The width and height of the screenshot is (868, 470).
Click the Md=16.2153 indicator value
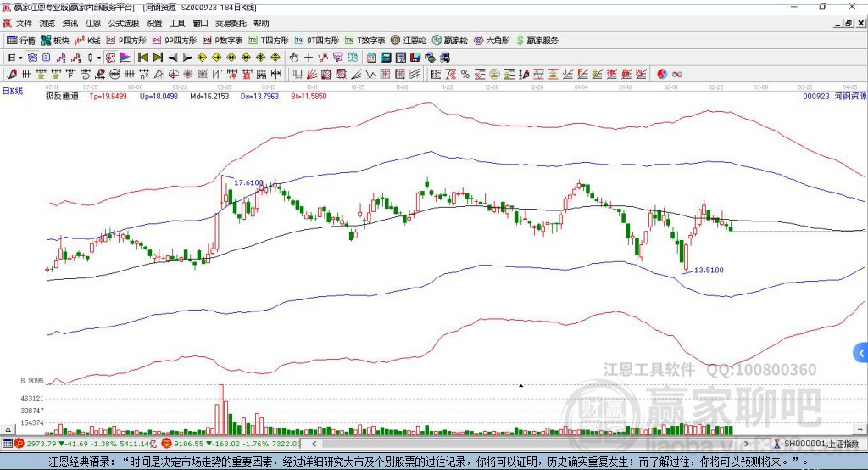click(209, 96)
